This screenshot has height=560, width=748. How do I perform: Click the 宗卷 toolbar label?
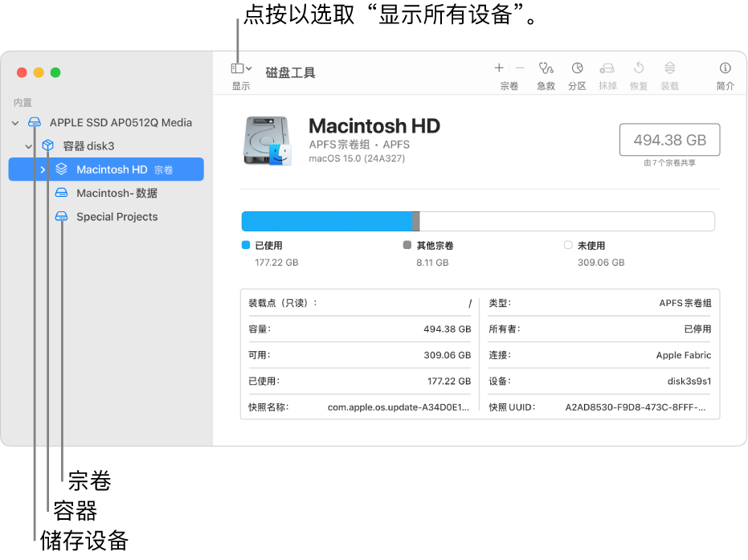509,86
